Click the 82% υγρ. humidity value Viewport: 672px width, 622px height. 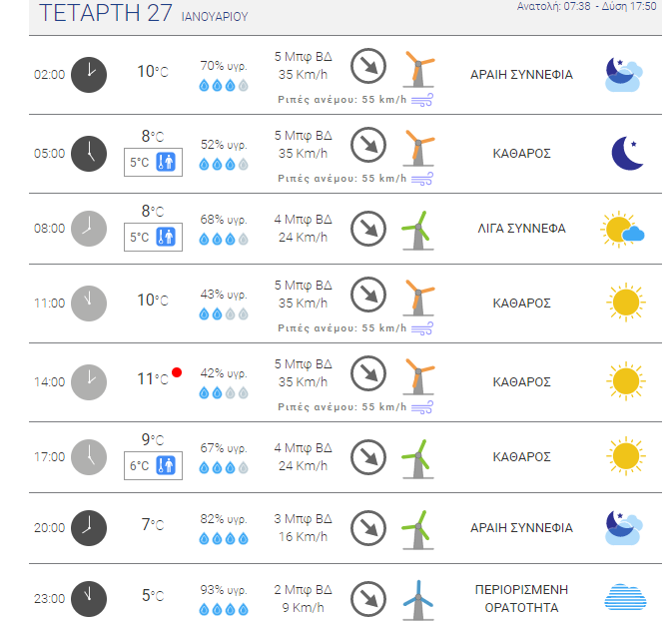tap(224, 519)
